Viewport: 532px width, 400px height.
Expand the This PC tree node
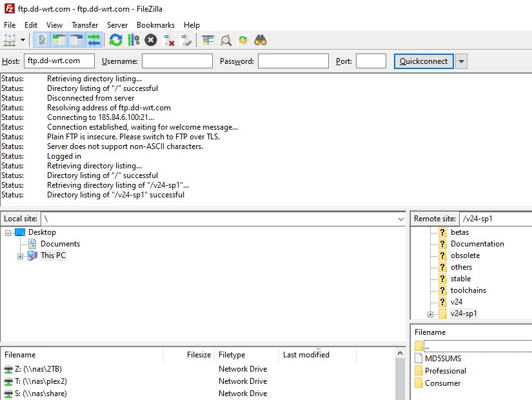tap(21, 256)
